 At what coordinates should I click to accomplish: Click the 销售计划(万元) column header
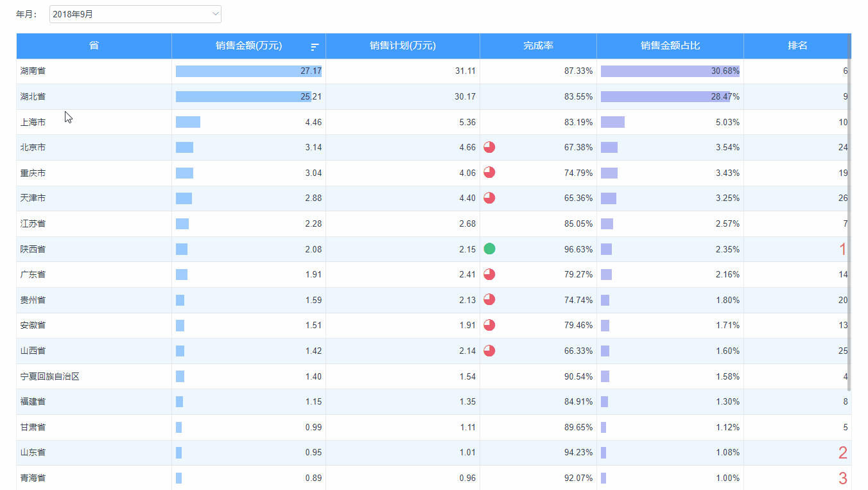tap(403, 46)
